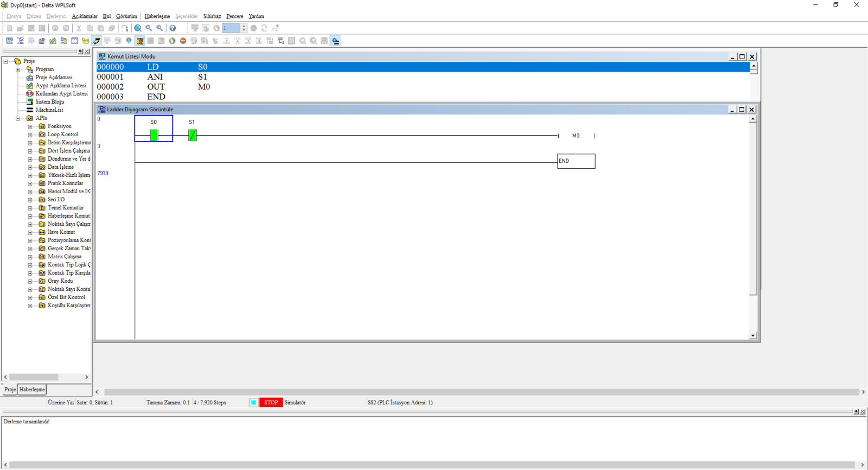Click the ladder diagram vertical scrollbar thumb

pyautogui.click(x=752, y=209)
